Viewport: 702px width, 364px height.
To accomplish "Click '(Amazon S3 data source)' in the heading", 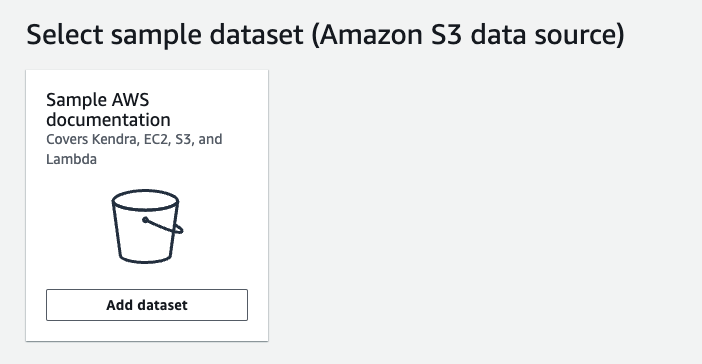I will [468, 35].
